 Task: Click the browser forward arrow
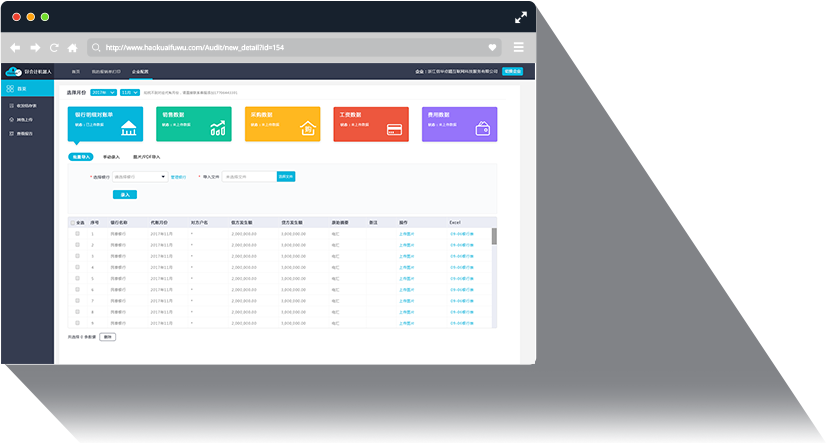pos(35,48)
